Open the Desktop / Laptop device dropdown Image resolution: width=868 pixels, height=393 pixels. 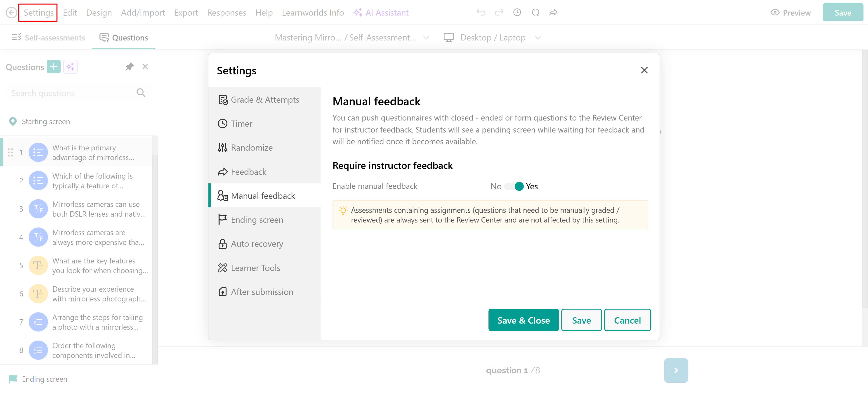(538, 38)
